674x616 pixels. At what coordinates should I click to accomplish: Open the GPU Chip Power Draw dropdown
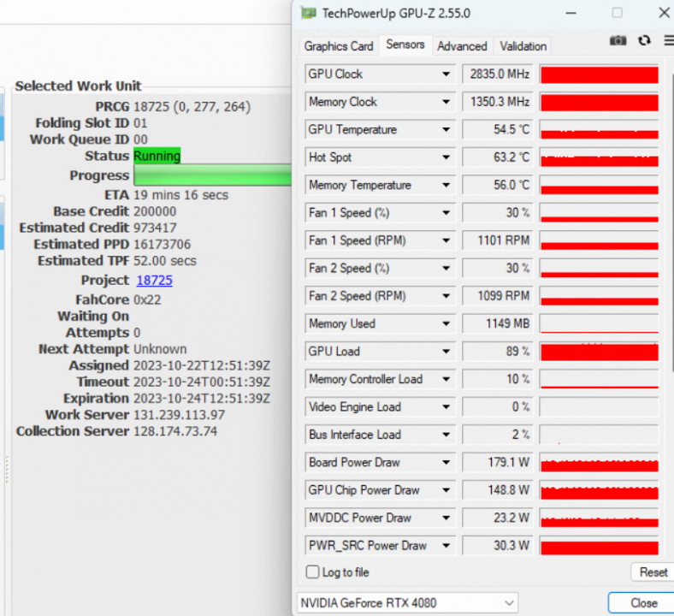pyautogui.click(x=446, y=490)
